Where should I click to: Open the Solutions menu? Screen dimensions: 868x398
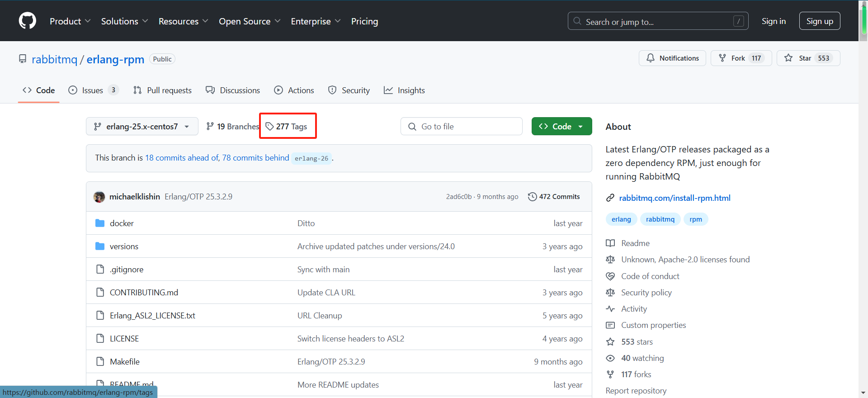pos(124,21)
